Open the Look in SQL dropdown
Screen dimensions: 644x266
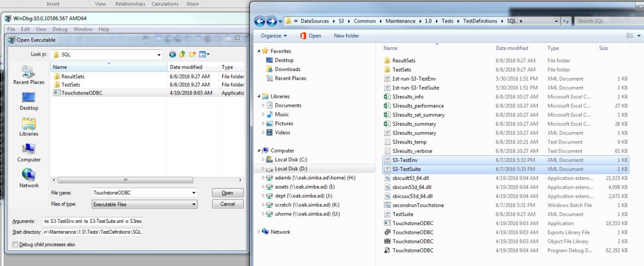159,55
